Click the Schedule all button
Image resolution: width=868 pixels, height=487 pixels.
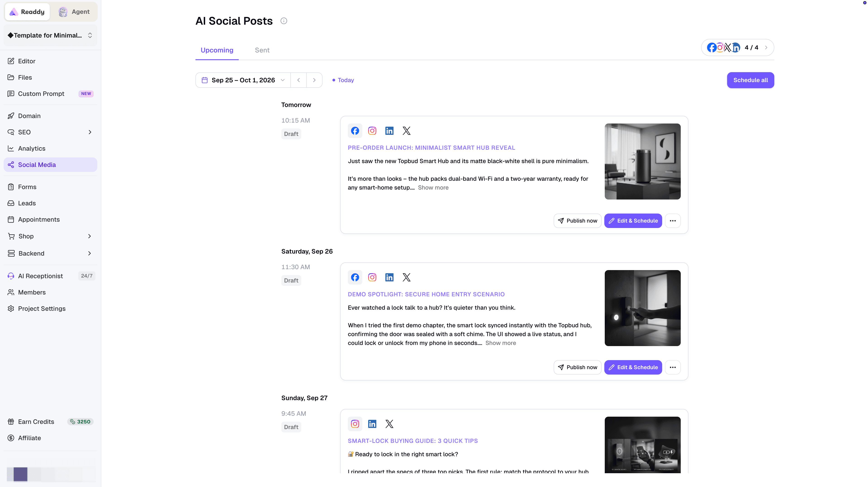click(x=750, y=80)
